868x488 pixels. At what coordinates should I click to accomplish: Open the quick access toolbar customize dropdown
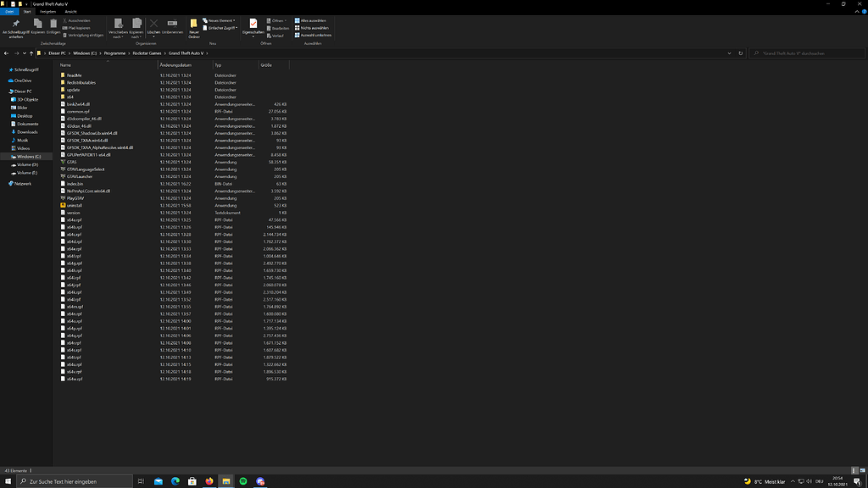click(26, 4)
